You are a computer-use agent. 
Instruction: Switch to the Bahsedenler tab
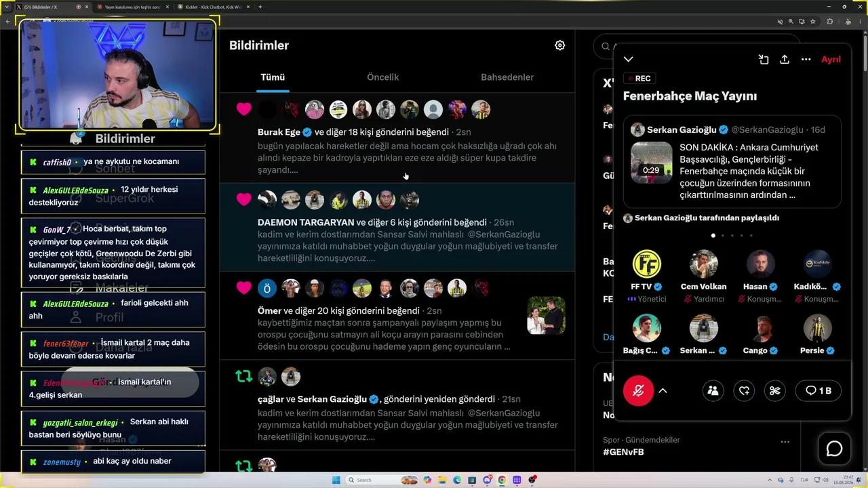point(507,77)
